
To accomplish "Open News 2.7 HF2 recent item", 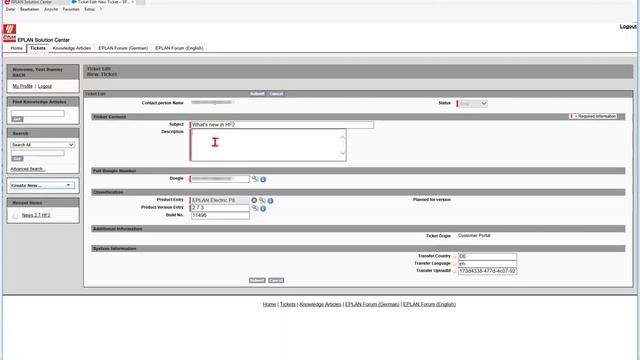I will [x=36, y=215].
